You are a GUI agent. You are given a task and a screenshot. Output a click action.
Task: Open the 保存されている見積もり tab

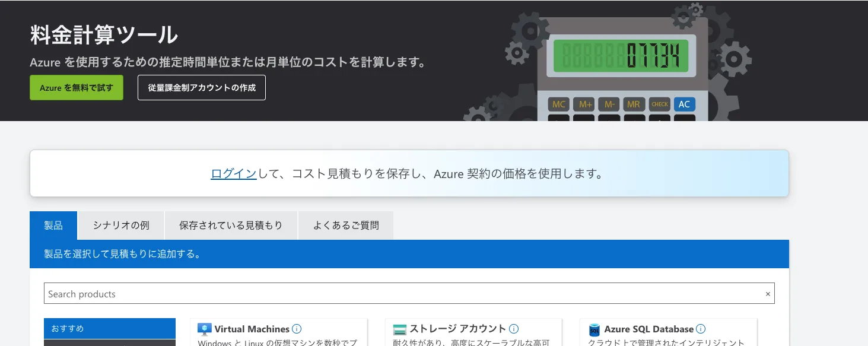pyautogui.click(x=231, y=226)
